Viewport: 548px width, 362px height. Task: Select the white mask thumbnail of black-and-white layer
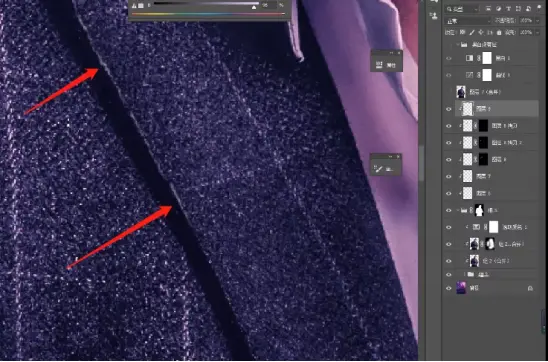[x=487, y=58]
